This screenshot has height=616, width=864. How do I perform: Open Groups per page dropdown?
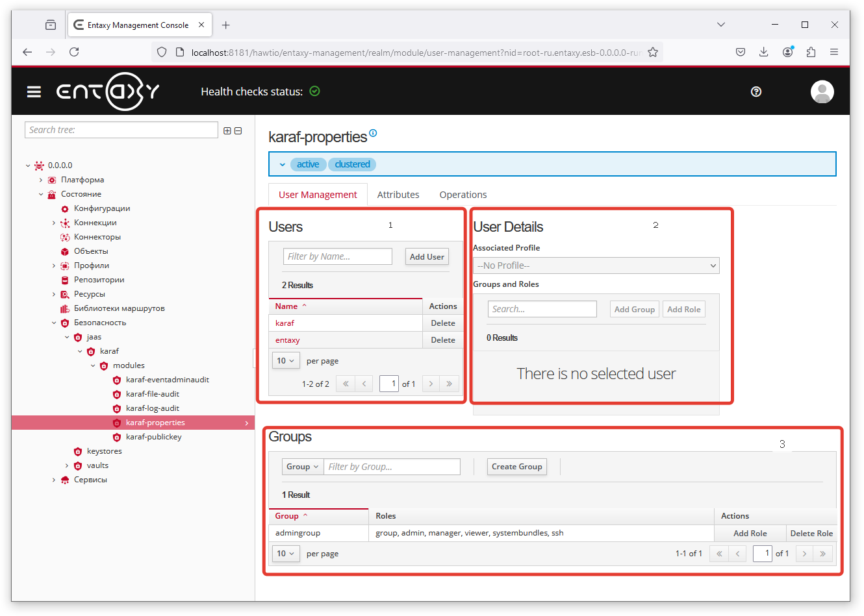tap(286, 554)
